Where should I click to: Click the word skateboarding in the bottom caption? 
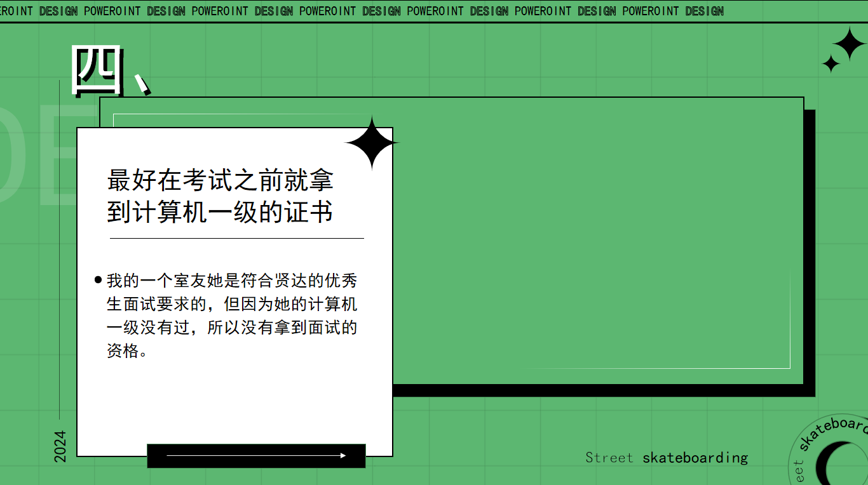coord(695,458)
